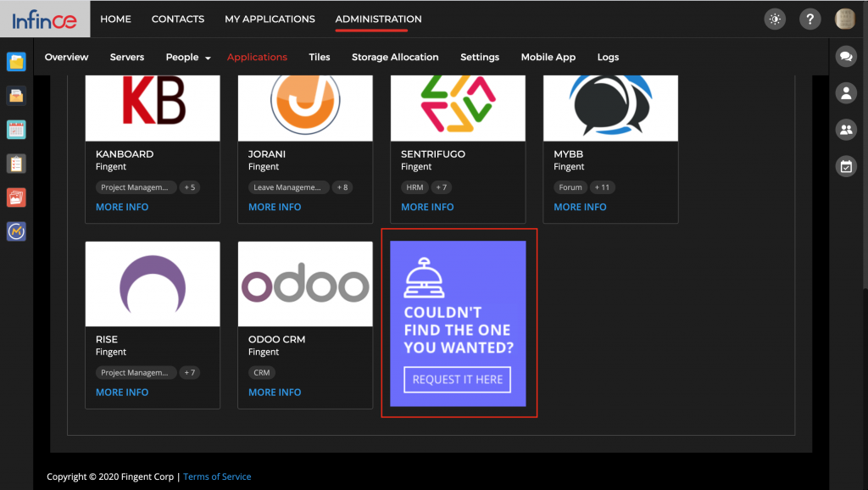Click the Kanboard KB logo thumbnail
The image size is (868, 490).
[x=153, y=108]
